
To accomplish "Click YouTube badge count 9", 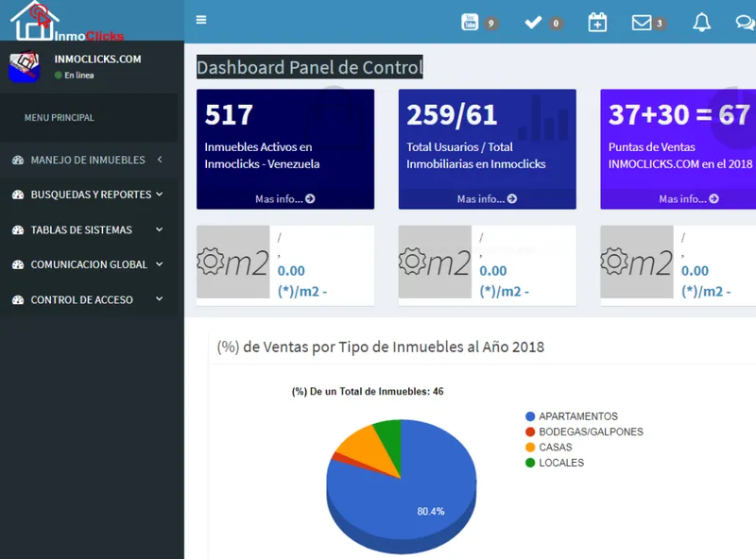I will click(x=490, y=23).
